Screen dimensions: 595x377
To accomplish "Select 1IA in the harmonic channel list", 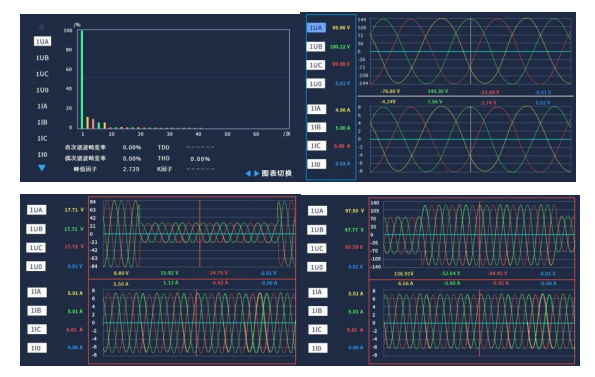I will pos(42,106).
